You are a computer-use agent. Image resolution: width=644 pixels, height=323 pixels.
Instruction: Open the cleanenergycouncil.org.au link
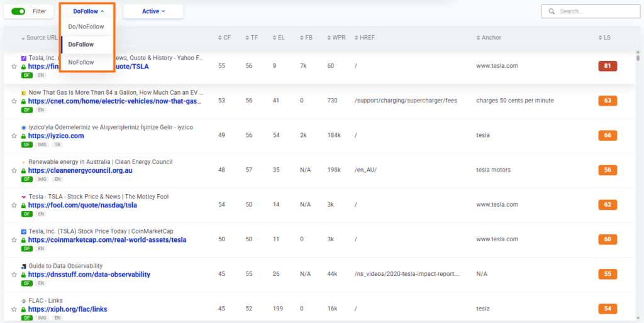point(80,170)
